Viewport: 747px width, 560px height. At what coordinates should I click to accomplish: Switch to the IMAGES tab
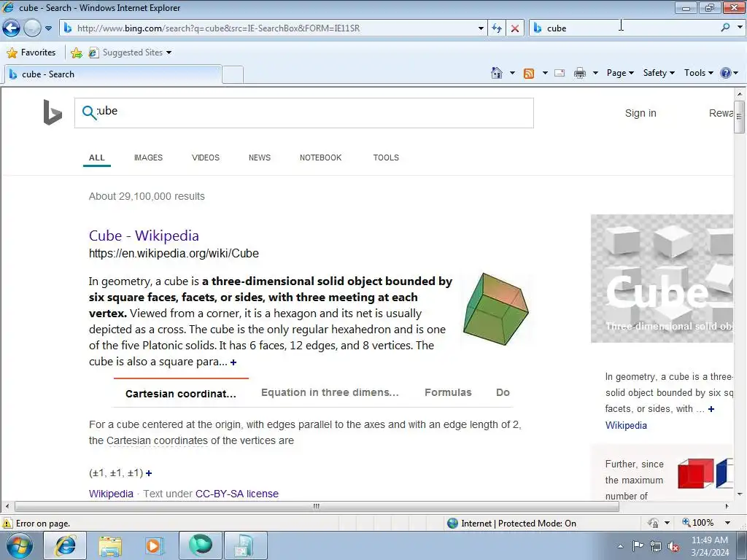(148, 157)
